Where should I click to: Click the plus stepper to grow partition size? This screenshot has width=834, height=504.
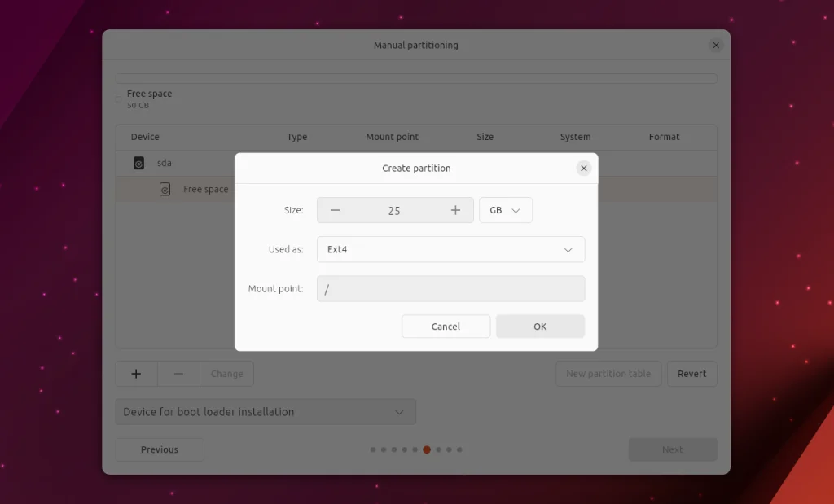pos(455,210)
